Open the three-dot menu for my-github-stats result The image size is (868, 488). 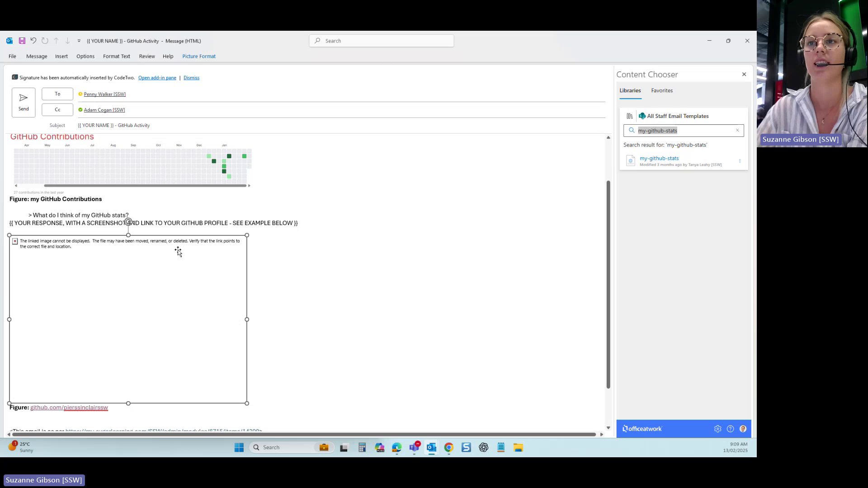740,161
